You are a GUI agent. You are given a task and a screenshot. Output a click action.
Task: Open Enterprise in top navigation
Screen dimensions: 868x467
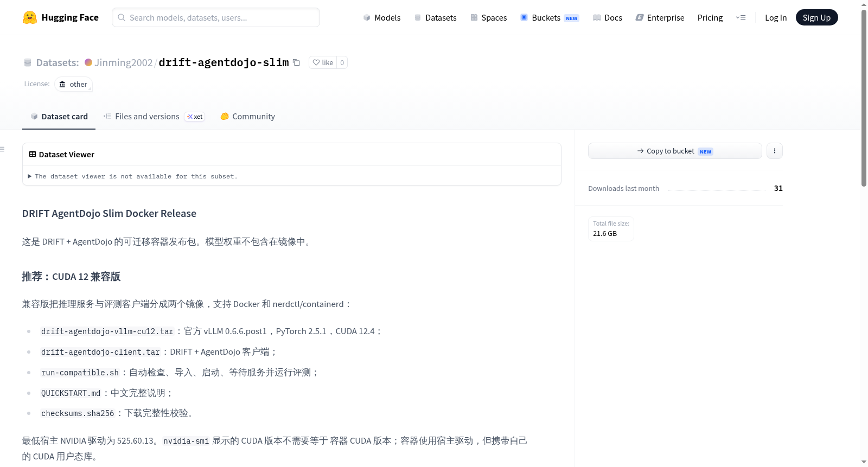(660, 18)
